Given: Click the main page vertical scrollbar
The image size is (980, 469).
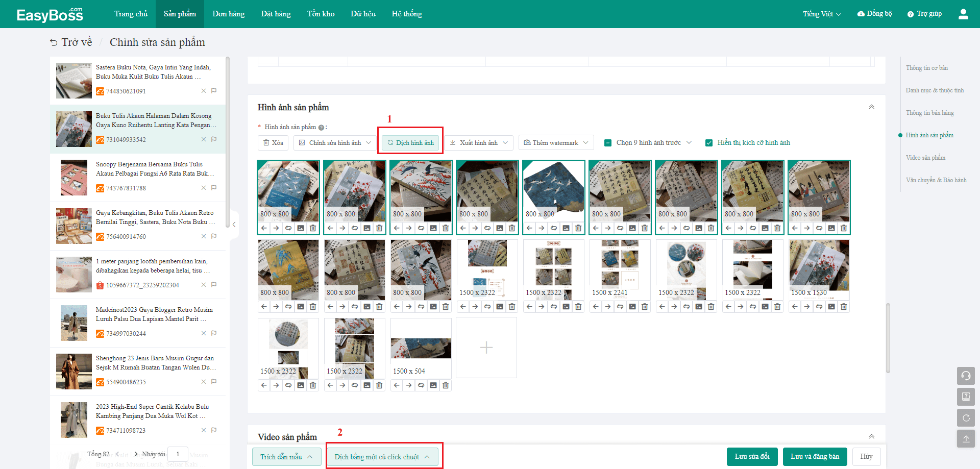Looking at the screenshot, I should pos(888,338).
